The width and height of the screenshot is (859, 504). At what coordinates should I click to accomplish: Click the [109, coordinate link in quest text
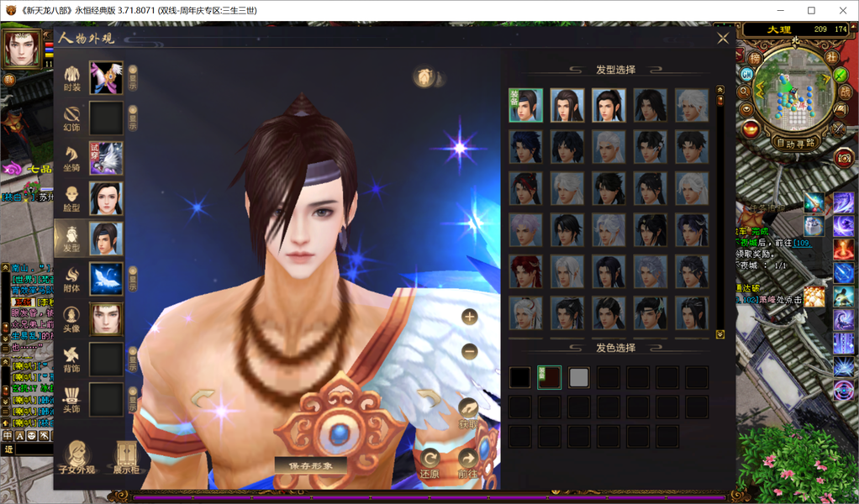tap(802, 243)
